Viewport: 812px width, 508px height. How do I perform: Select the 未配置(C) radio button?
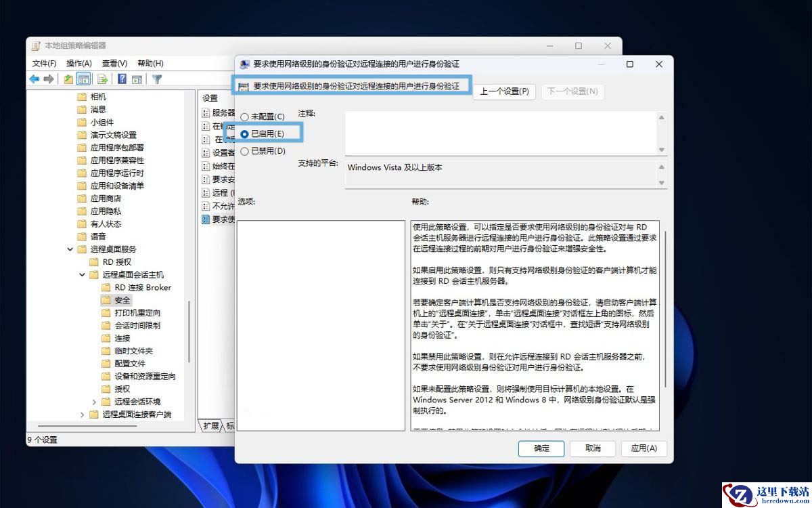[x=244, y=117]
